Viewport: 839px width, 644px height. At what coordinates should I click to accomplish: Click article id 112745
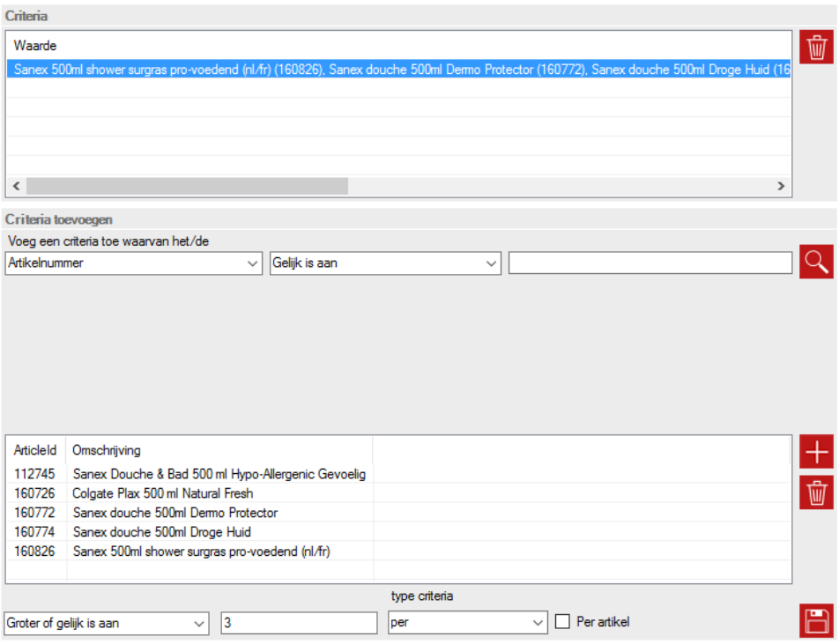[34, 474]
